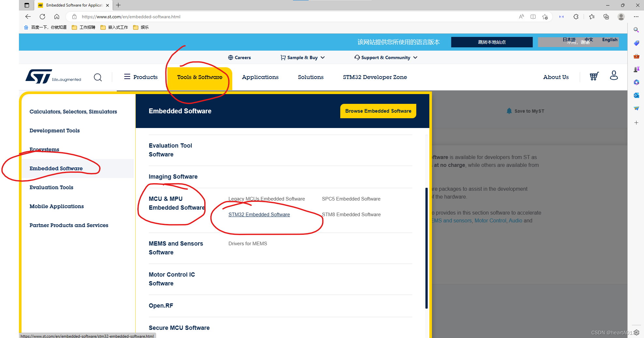
Task: Open Open.RF section
Action: (161, 306)
